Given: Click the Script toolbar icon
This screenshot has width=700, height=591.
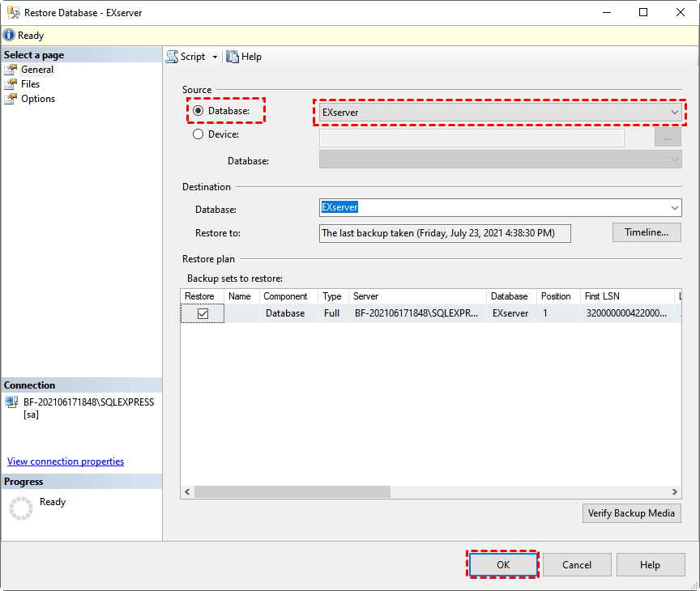Looking at the screenshot, I should (171, 57).
